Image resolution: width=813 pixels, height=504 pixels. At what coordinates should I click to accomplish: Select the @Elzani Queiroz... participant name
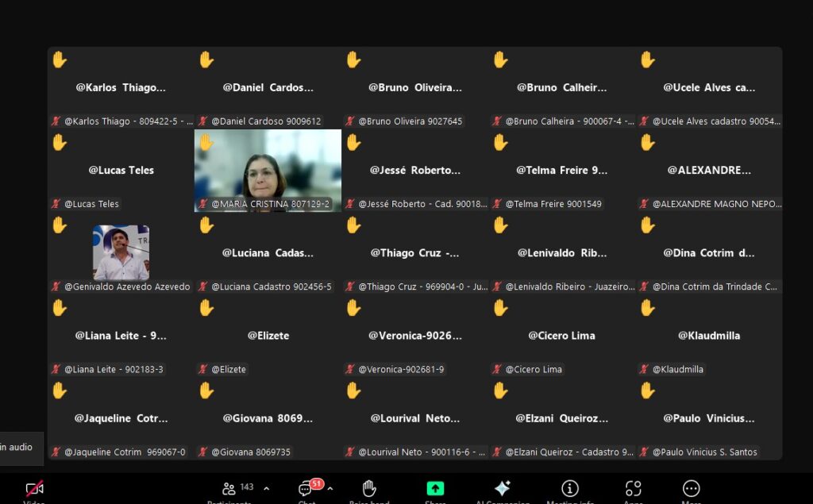561,418
